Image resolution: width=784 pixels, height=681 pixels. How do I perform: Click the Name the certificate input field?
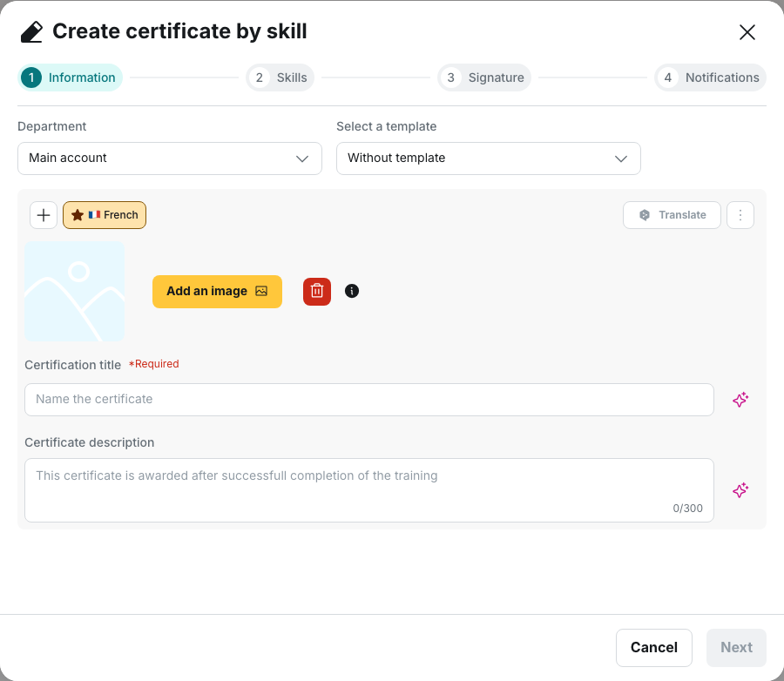coord(369,400)
